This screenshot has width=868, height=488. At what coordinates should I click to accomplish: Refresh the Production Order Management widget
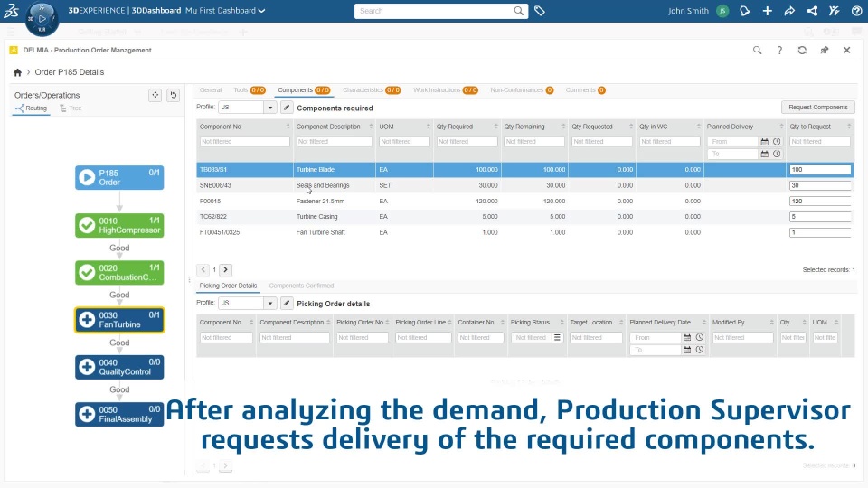[x=802, y=50]
